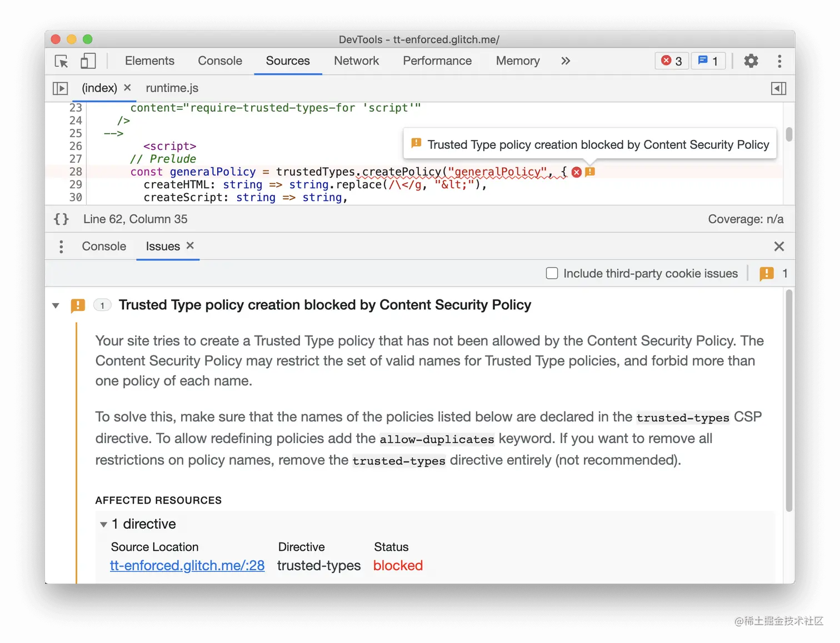
Task: Click the red errors counter showing 3
Action: [672, 61]
